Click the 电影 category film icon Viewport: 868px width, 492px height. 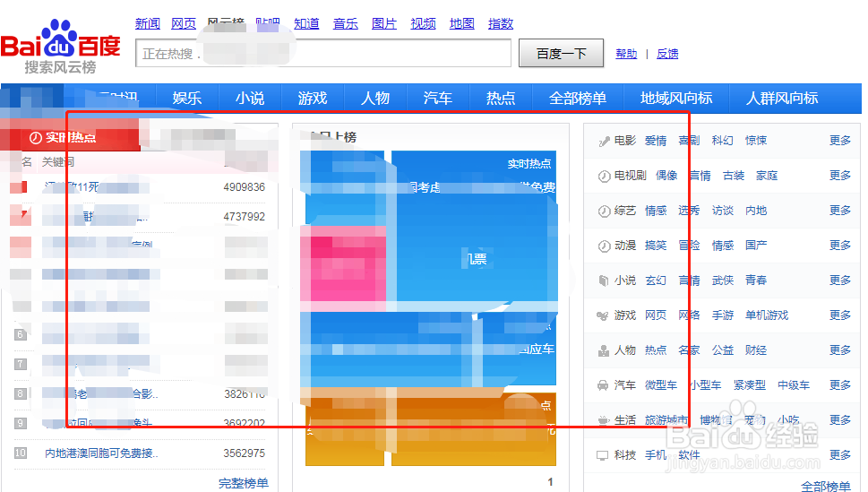[604, 142]
